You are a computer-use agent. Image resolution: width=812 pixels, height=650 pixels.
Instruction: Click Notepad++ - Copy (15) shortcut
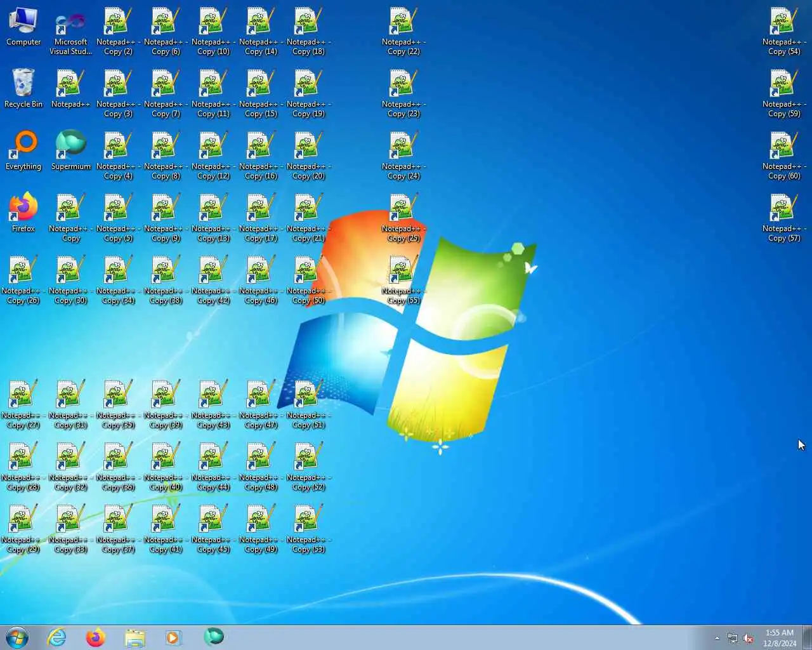pos(261,93)
